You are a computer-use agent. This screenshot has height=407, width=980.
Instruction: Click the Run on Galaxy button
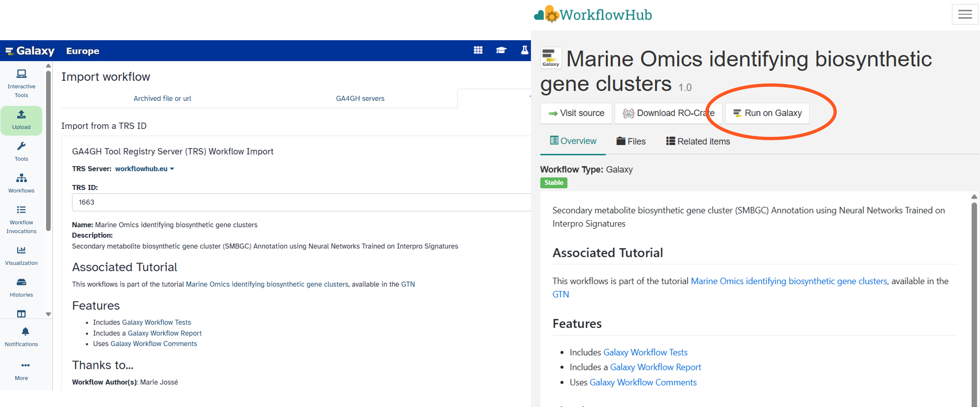(x=767, y=113)
